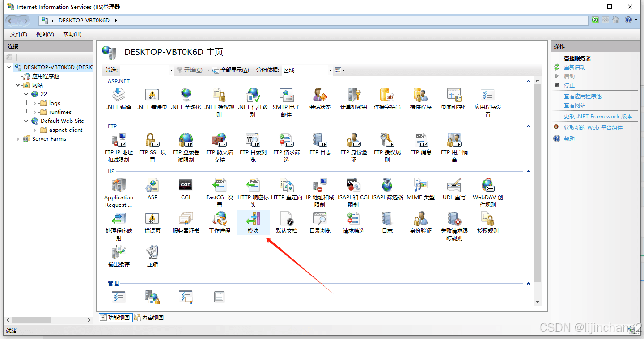The image size is (644, 339).
Task: Select aspnet_client folder in tree
Action: [x=66, y=130]
